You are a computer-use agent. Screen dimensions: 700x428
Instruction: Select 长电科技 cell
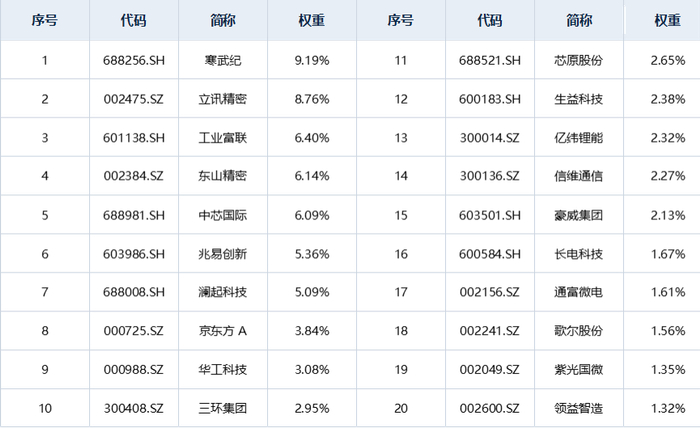pos(579,254)
